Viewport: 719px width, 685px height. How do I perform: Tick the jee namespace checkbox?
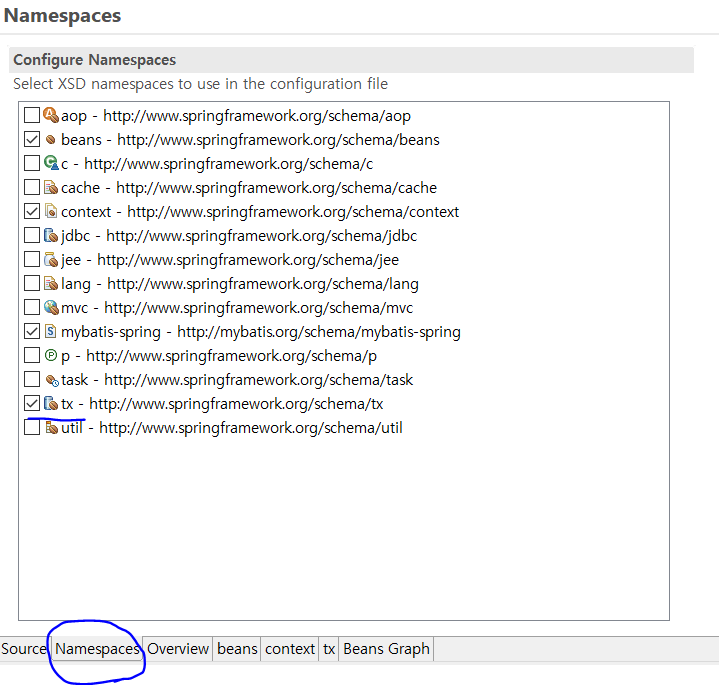(x=32, y=259)
